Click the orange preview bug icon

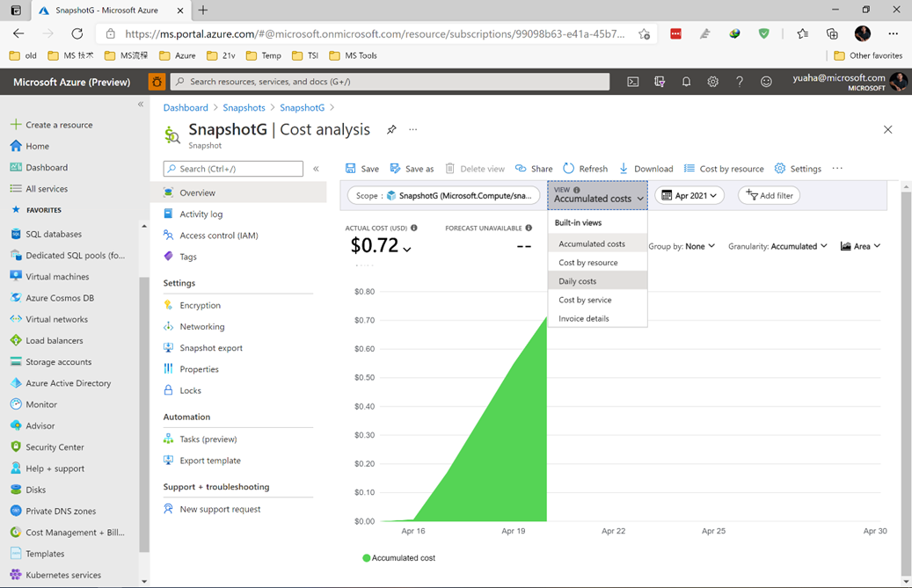click(x=157, y=82)
